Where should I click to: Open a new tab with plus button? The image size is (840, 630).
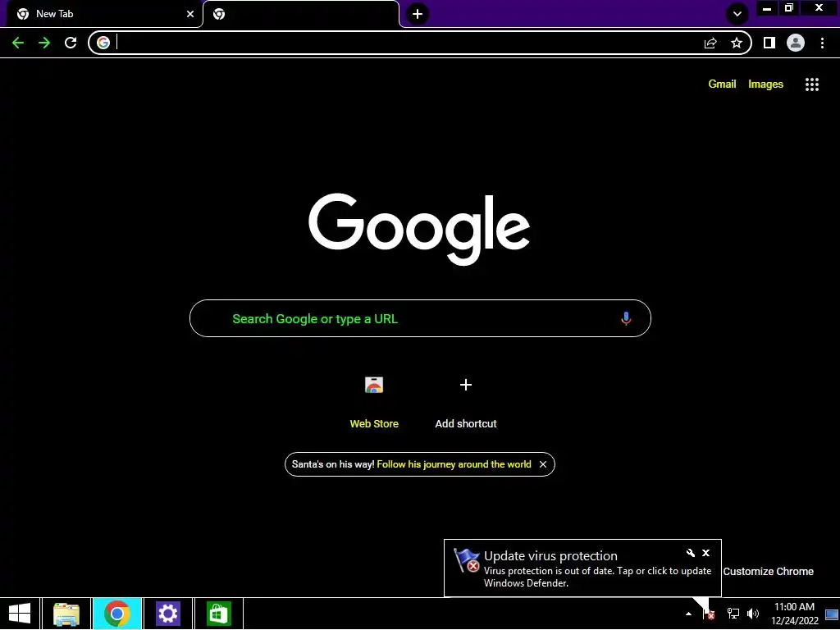click(x=418, y=14)
